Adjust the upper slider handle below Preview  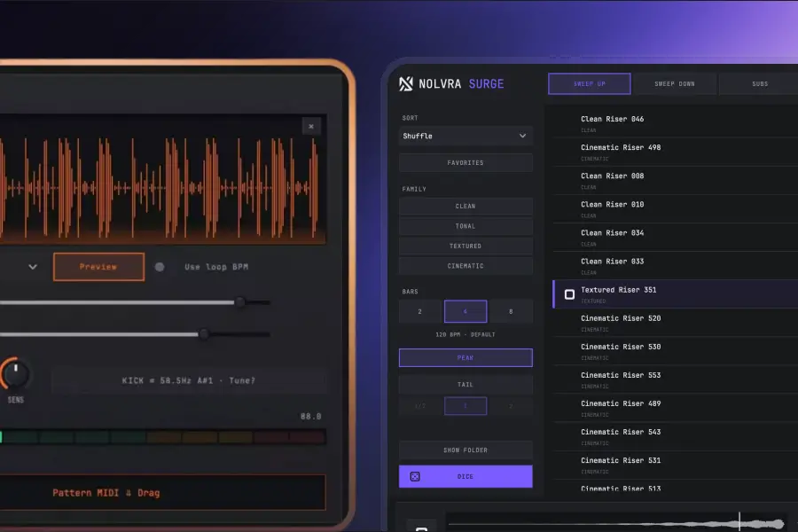pyautogui.click(x=240, y=302)
